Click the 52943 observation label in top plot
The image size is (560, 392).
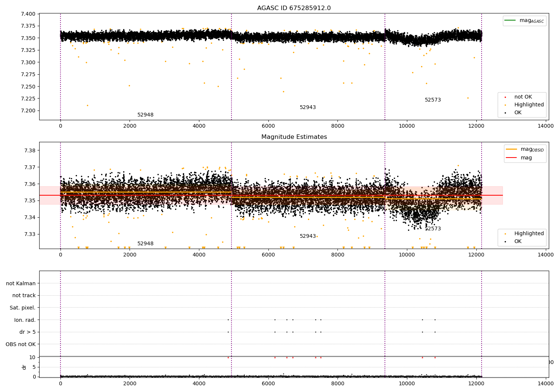308,108
